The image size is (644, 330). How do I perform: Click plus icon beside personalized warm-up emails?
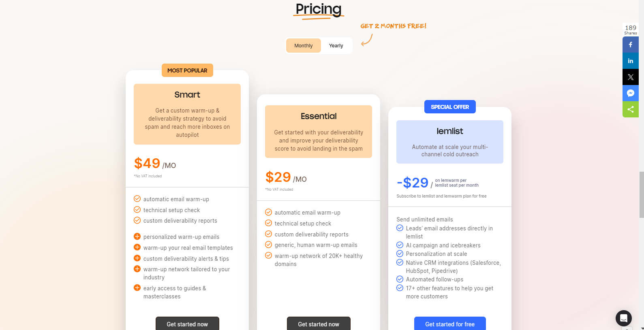(x=137, y=236)
